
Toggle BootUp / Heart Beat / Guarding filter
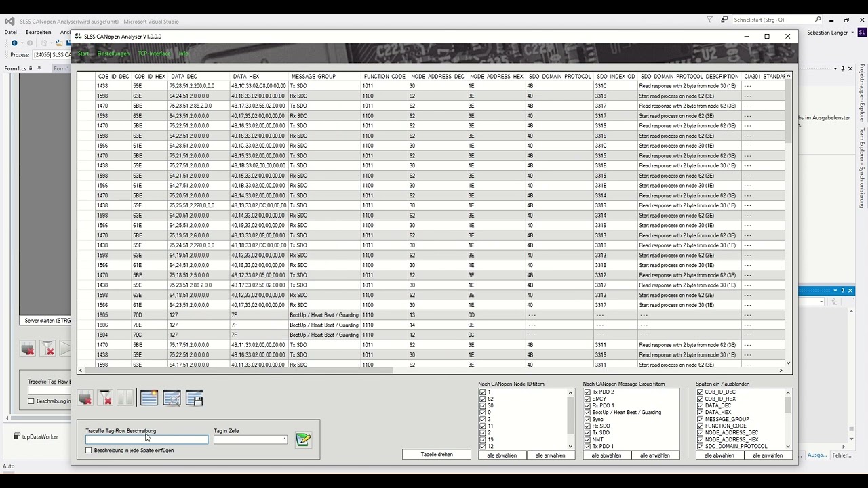pyautogui.click(x=587, y=412)
